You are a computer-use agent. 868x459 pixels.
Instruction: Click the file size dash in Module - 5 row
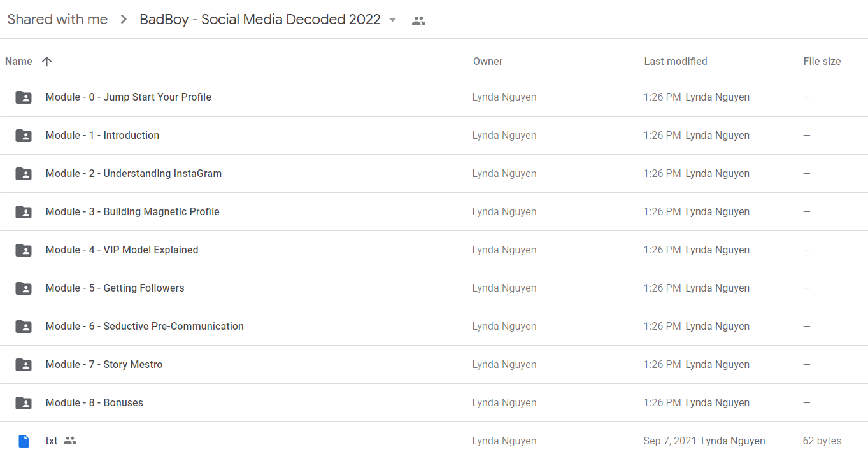pyautogui.click(x=807, y=288)
